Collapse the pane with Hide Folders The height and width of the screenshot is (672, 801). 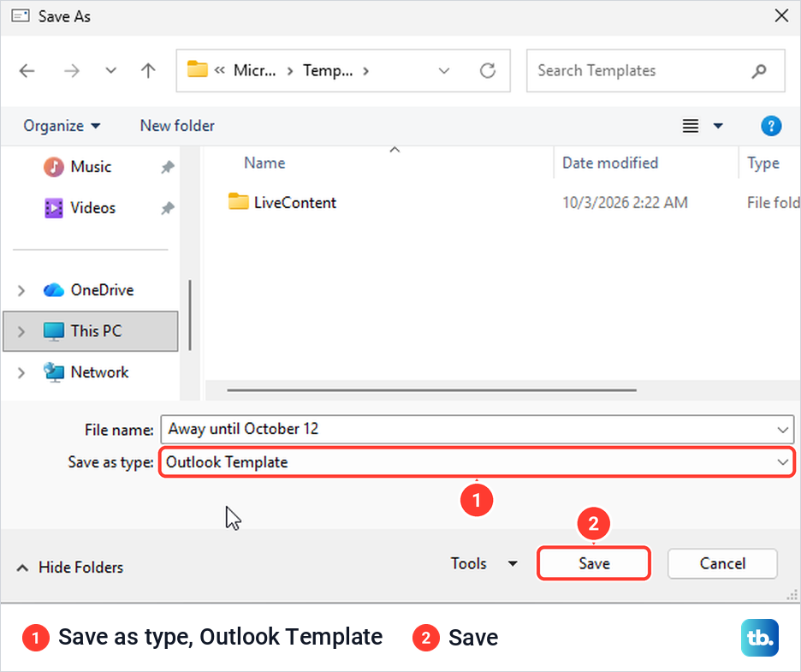70,568
